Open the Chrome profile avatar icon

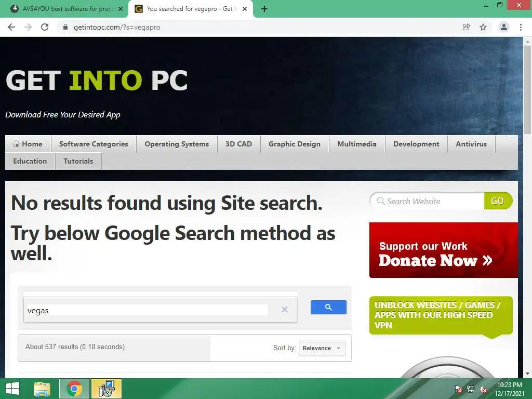tap(504, 27)
